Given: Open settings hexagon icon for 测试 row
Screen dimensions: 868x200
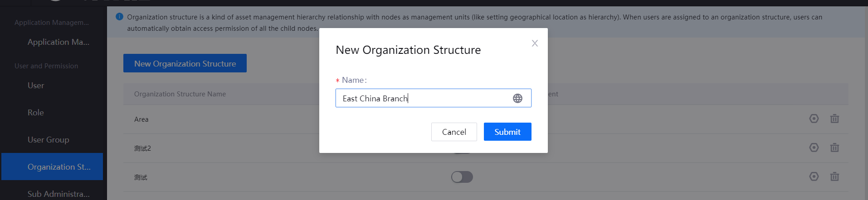Looking at the screenshot, I should (x=814, y=176).
